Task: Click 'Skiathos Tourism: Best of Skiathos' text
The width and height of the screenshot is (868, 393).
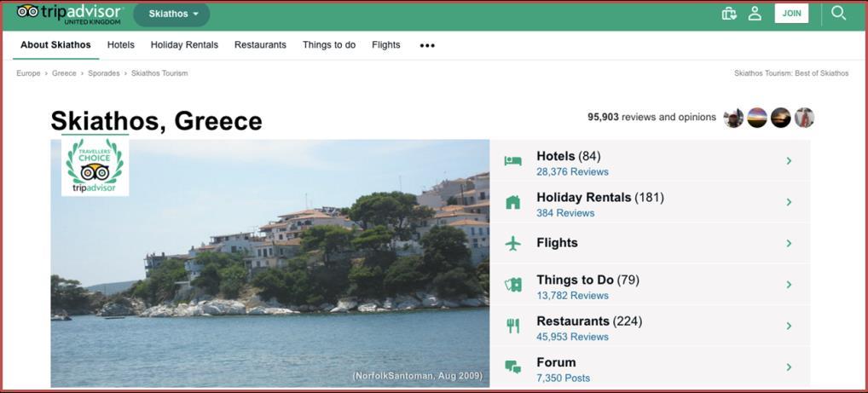Action: (791, 73)
